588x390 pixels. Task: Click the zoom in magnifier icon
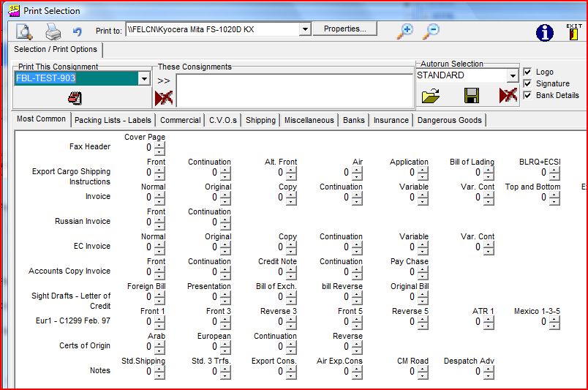tap(404, 31)
